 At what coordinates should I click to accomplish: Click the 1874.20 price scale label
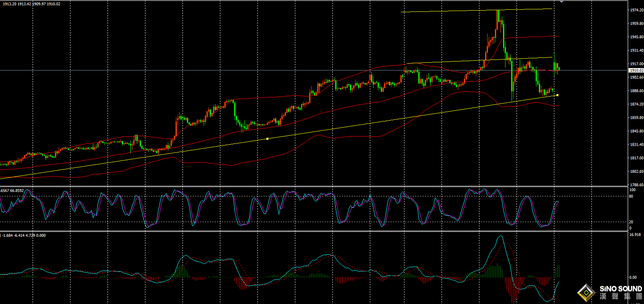[x=636, y=104]
